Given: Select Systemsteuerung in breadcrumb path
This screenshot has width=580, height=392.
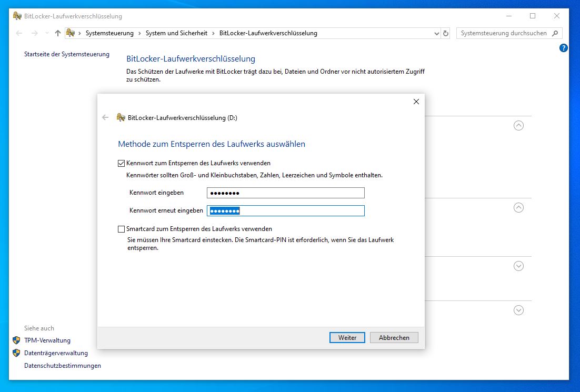Looking at the screenshot, I should (109, 33).
